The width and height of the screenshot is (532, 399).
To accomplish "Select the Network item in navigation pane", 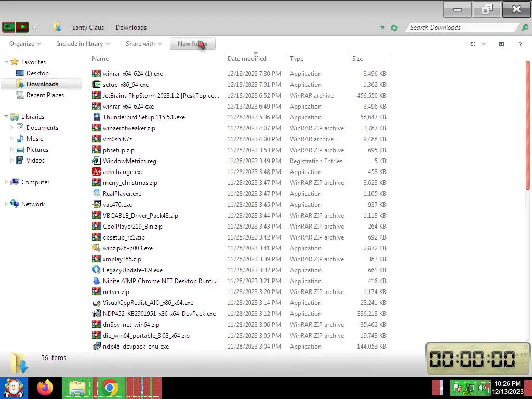I will pyautogui.click(x=33, y=204).
